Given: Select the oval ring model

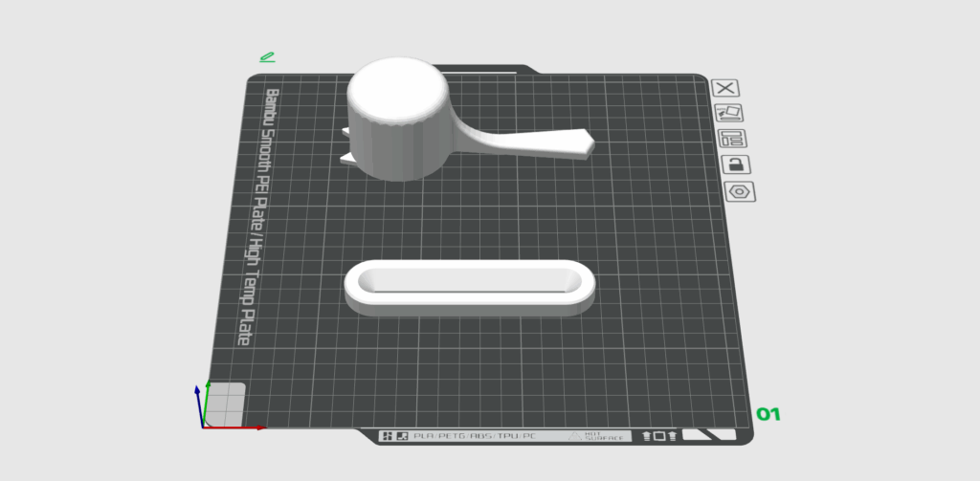Looking at the screenshot, I should coord(469,288).
